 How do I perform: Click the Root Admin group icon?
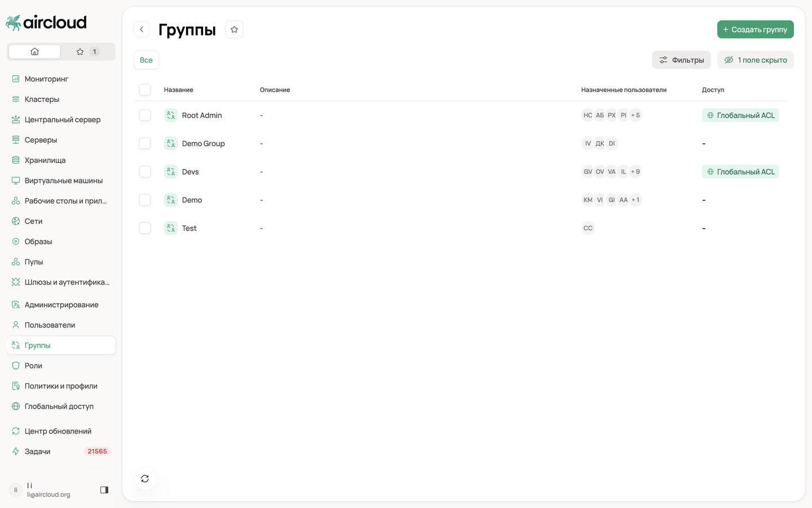171,115
